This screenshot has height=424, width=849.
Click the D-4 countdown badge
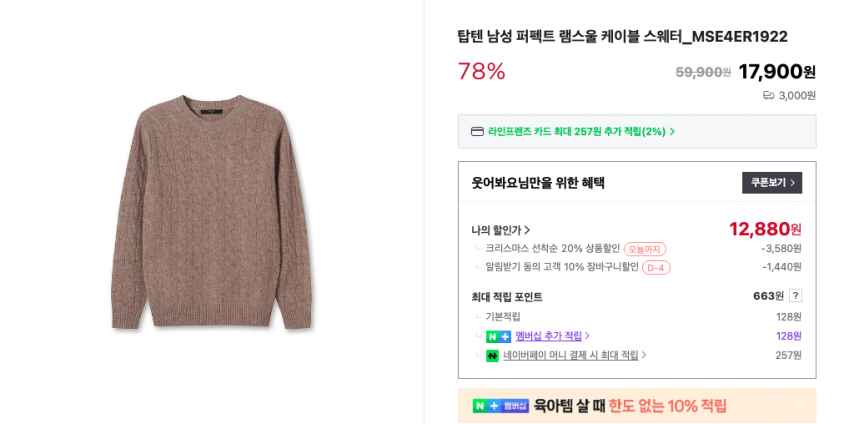(x=656, y=268)
